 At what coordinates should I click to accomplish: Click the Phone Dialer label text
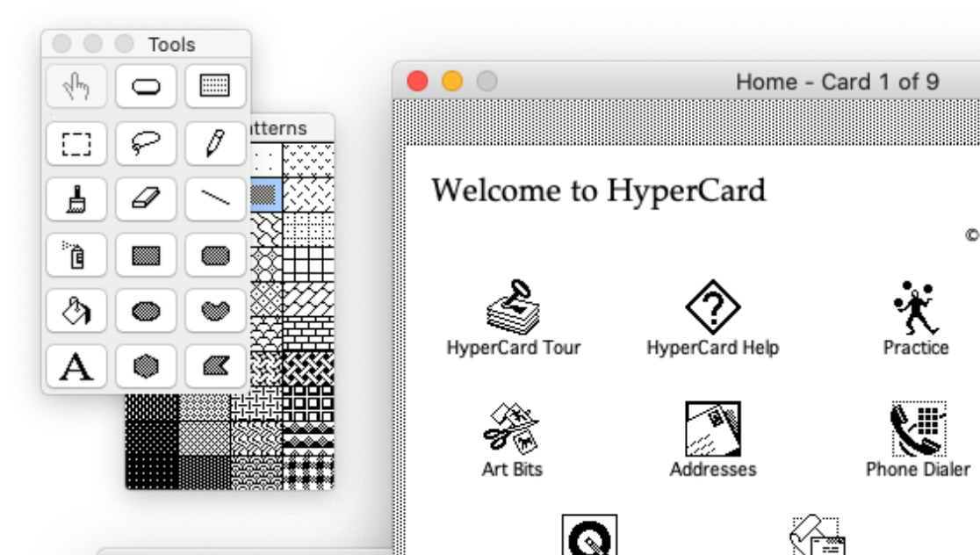(x=919, y=469)
